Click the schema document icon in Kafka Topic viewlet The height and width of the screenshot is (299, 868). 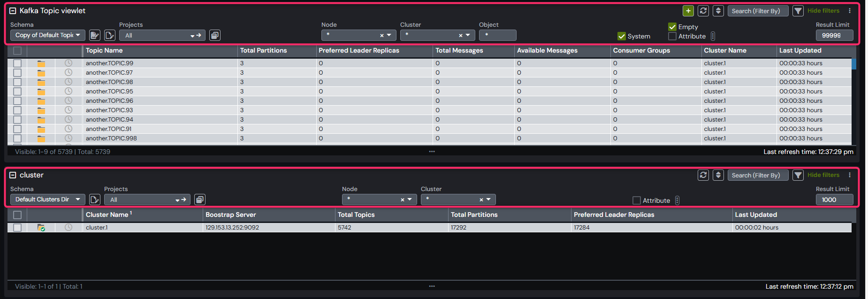point(110,35)
